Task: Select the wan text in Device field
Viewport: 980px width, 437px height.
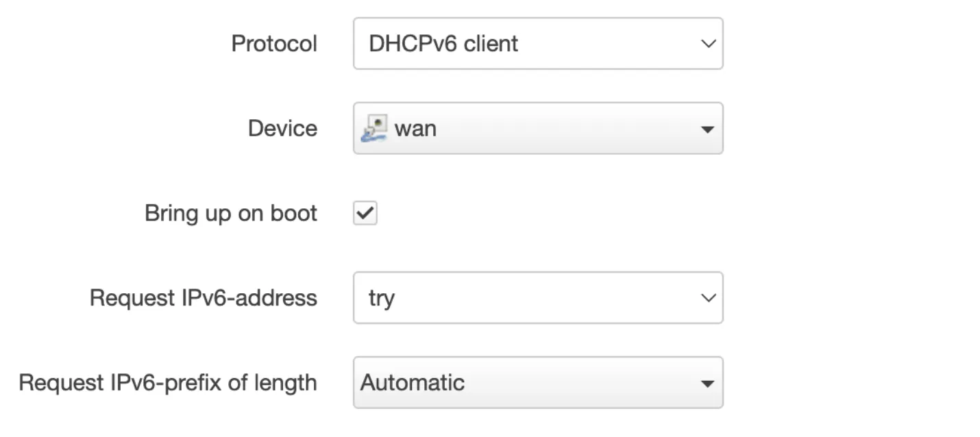Action: 415,128
